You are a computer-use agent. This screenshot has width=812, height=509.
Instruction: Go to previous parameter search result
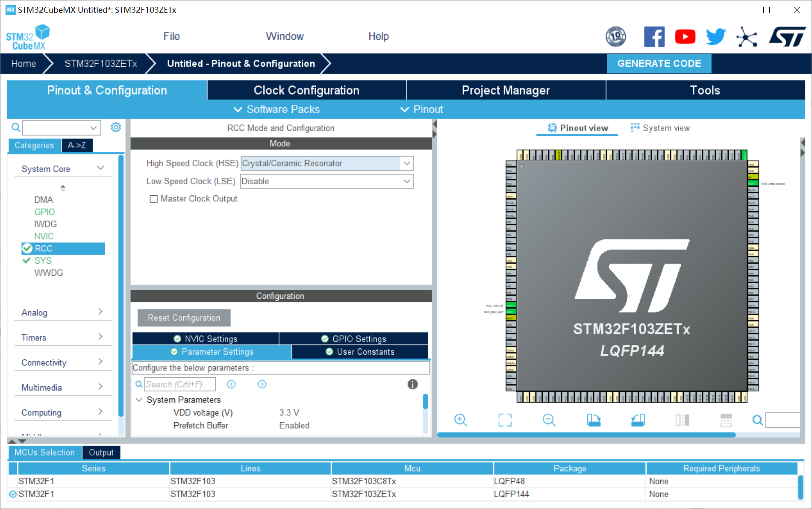[231, 384]
